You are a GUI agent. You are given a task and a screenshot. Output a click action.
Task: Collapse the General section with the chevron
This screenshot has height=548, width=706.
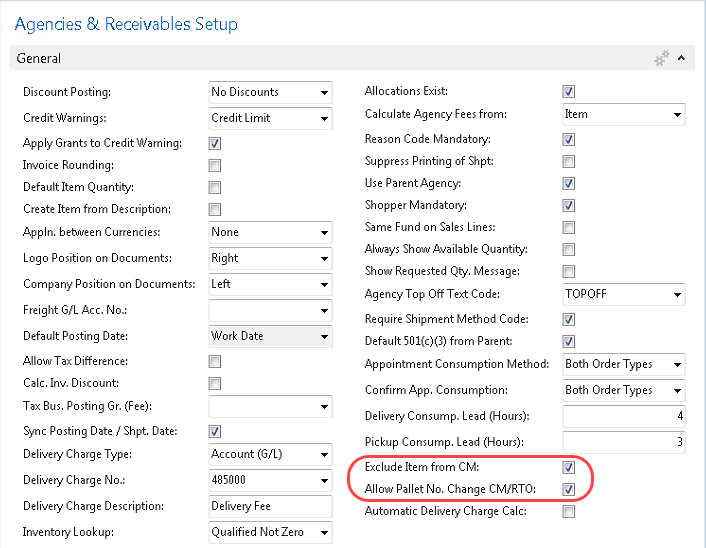[682, 59]
